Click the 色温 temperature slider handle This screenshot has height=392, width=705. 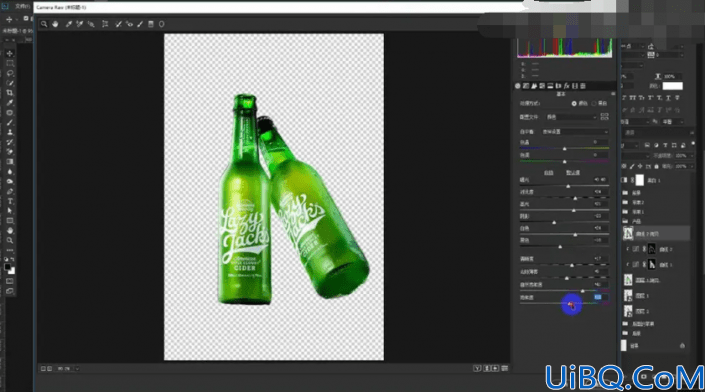[564, 149]
